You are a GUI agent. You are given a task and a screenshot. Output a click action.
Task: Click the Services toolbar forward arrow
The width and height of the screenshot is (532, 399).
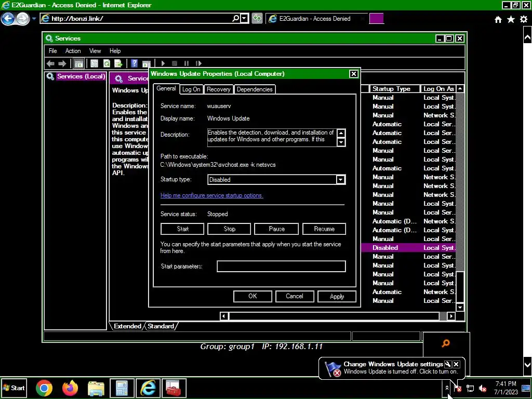(62, 63)
